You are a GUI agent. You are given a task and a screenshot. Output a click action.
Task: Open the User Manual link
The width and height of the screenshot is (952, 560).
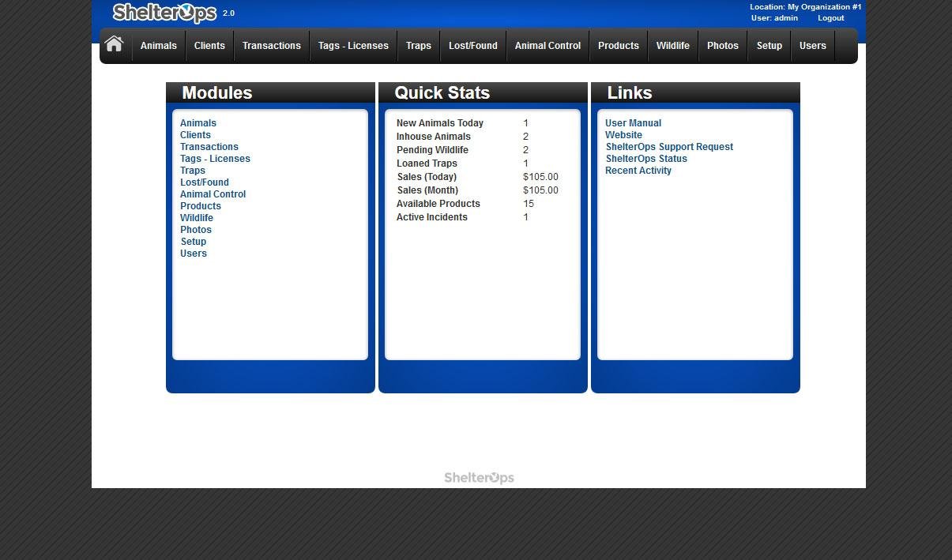pyautogui.click(x=633, y=122)
